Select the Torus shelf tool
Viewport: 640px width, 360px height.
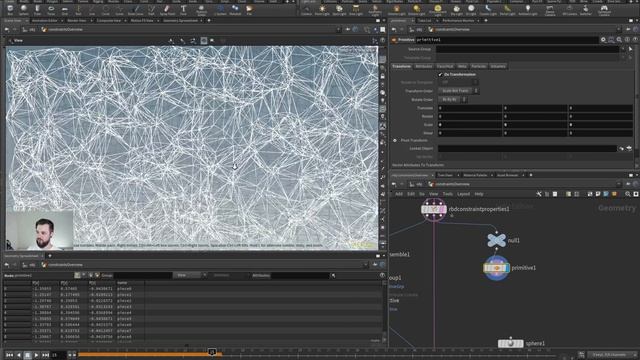[51, 9]
